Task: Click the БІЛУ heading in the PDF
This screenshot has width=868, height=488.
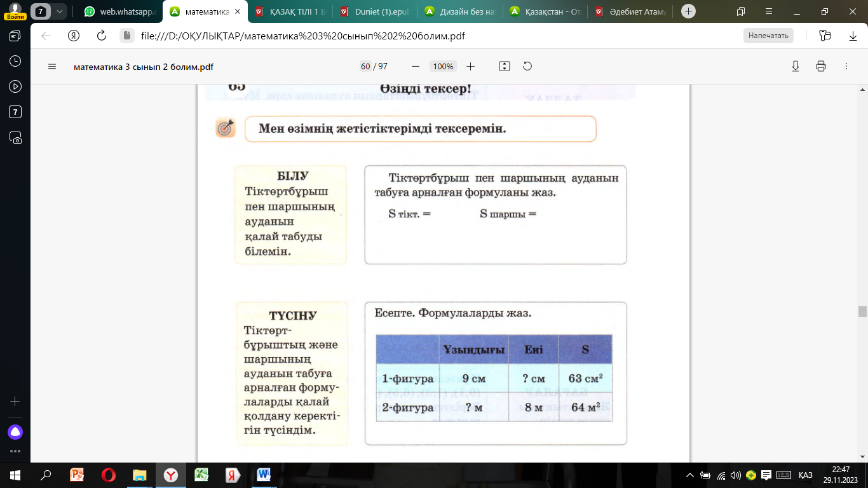Action: [x=293, y=176]
